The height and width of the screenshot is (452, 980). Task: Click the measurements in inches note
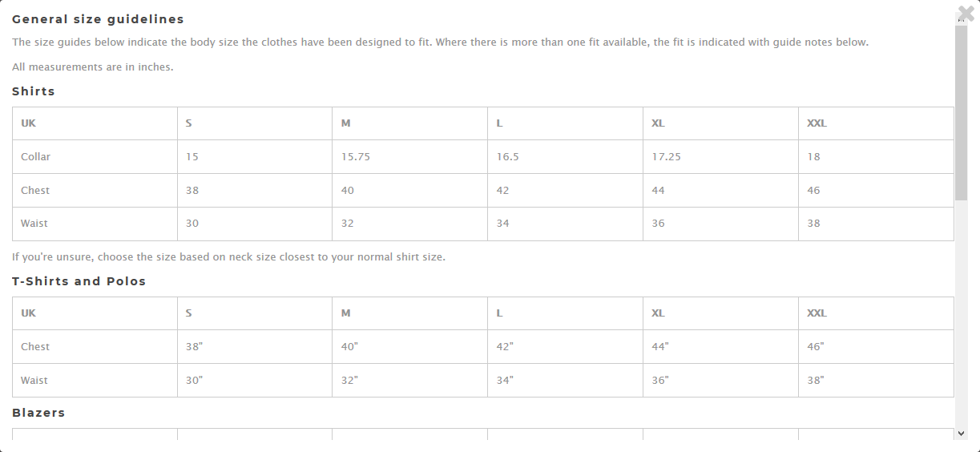93,67
